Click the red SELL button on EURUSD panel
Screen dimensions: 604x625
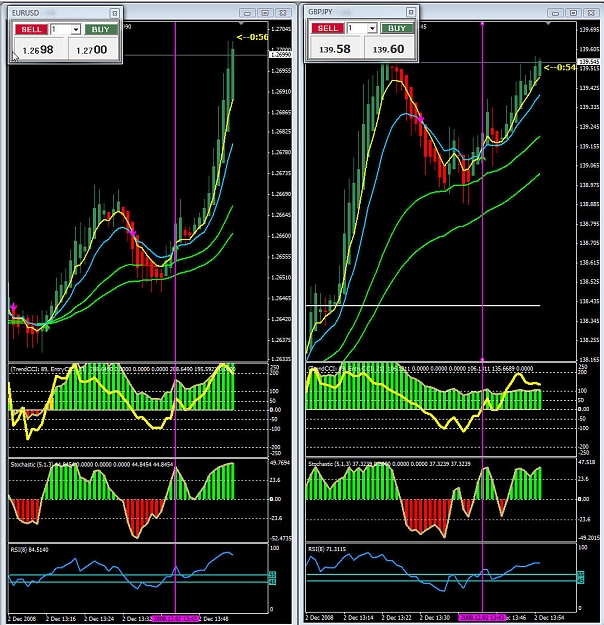(31, 29)
